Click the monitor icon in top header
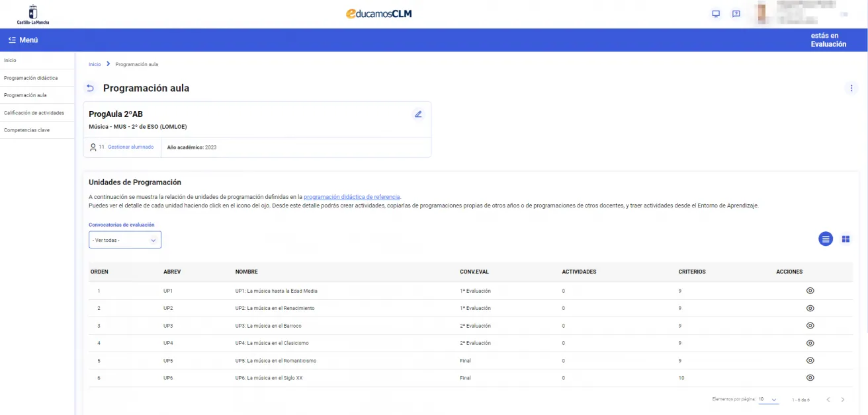Screen dimensions: 868x415 click(x=715, y=14)
